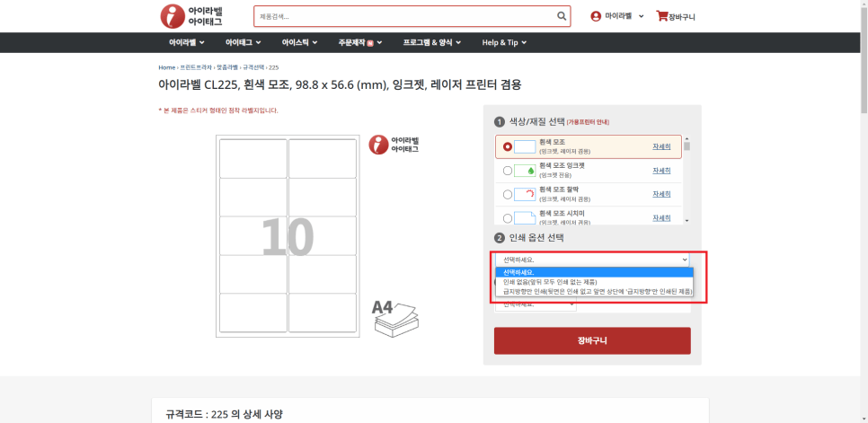Open 자세히 link for 흰색 모조 잉크젯
Viewport: 868px width, 423px height.
click(661, 171)
